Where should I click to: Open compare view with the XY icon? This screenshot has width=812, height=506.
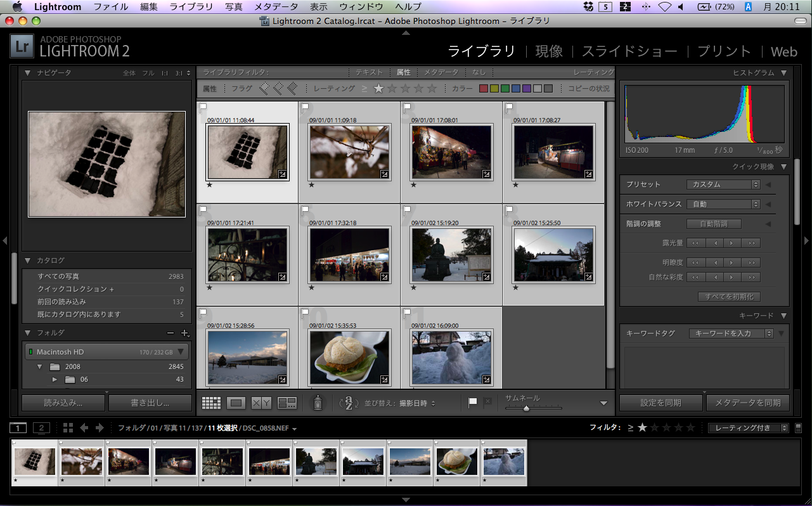(261, 403)
